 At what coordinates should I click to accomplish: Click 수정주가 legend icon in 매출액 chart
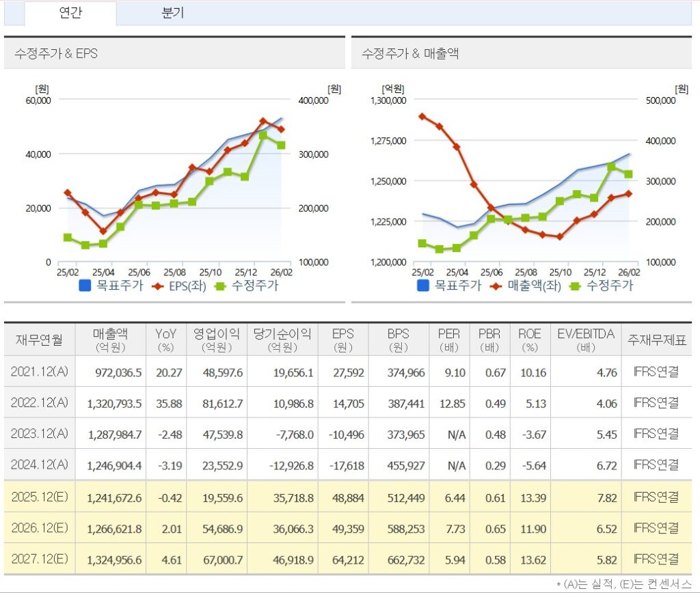(x=575, y=286)
